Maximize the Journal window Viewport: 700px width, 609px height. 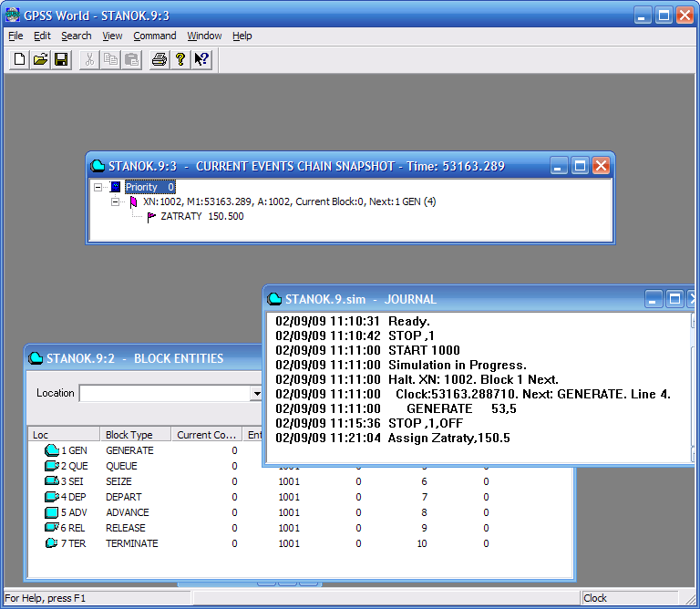(x=674, y=299)
